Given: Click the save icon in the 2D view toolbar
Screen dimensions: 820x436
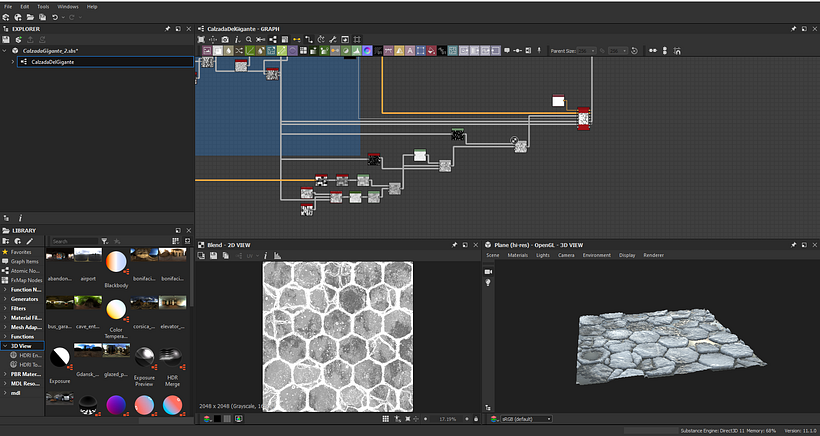Looking at the screenshot, I should [x=213, y=256].
